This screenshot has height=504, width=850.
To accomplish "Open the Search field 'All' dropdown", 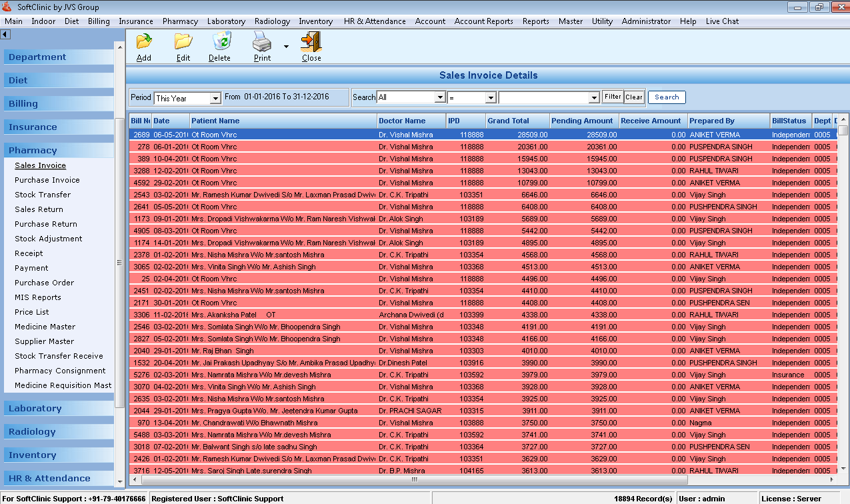I will pyautogui.click(x=440, y=97).
